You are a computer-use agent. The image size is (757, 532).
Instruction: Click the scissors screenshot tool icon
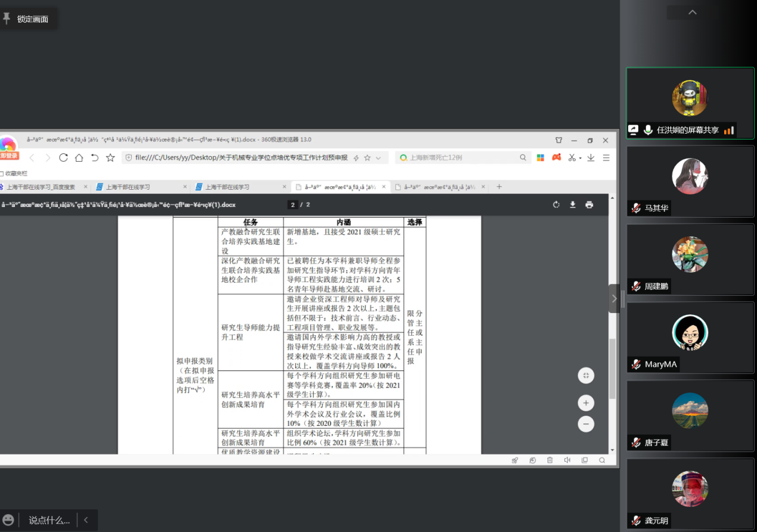click(571, 157)
